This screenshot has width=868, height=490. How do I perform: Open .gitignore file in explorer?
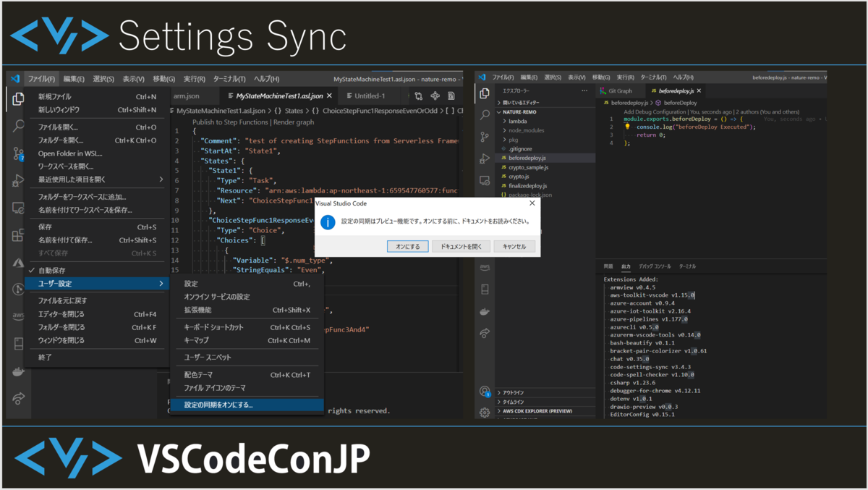(x=545, y=148)
